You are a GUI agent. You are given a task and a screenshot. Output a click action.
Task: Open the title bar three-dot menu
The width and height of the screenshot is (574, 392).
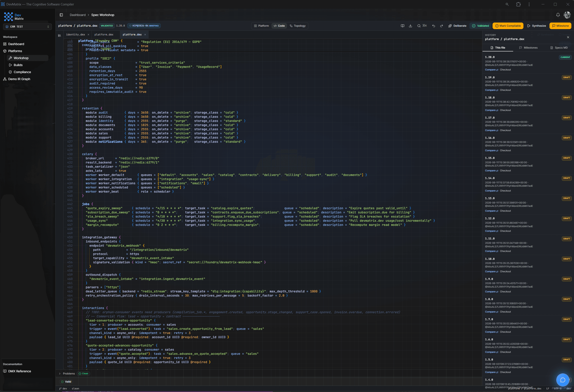pos(529,4)
